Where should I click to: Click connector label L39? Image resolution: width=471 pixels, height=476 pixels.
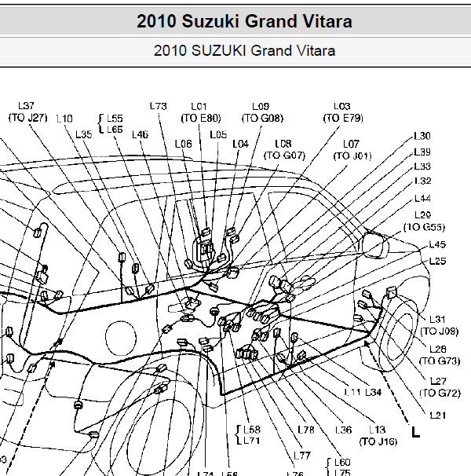(422, 152)
